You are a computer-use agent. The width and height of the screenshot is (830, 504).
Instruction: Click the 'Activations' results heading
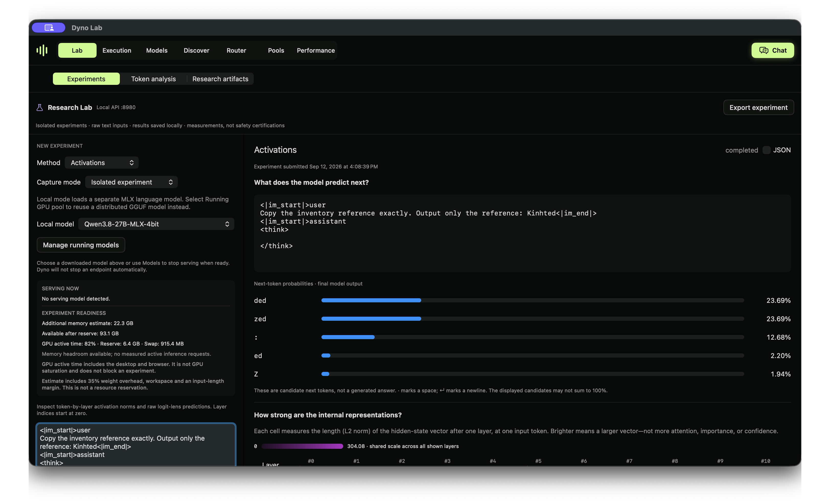point(275,150)
